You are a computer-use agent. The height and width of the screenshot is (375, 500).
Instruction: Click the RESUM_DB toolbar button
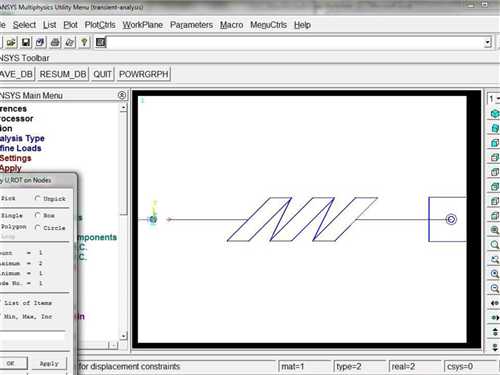pyautogui.click(x=63, y=74)
